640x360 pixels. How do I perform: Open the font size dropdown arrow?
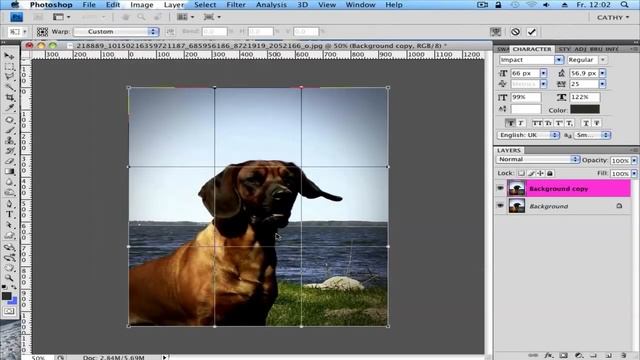tap(543, 73)
